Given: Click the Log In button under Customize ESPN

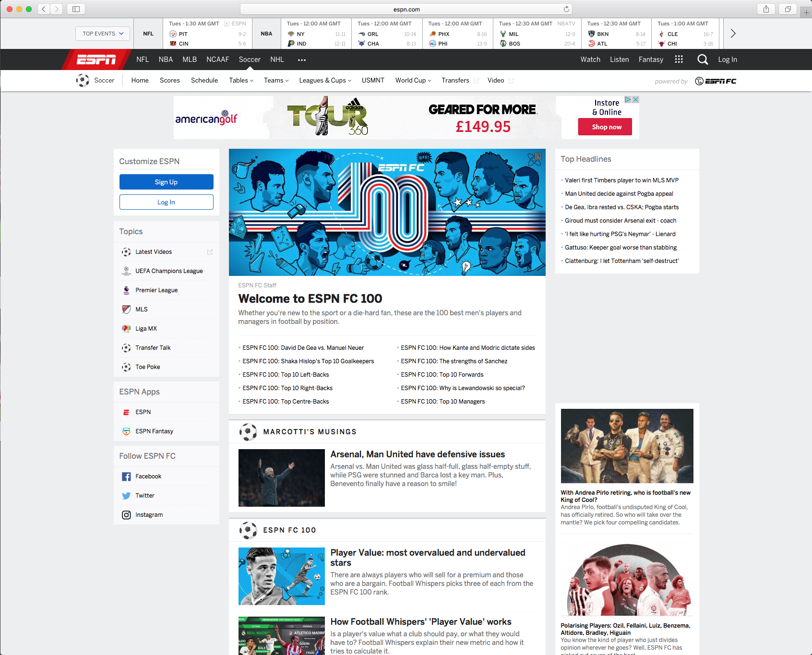Looking at the screenshot, I should coord(166,202).
